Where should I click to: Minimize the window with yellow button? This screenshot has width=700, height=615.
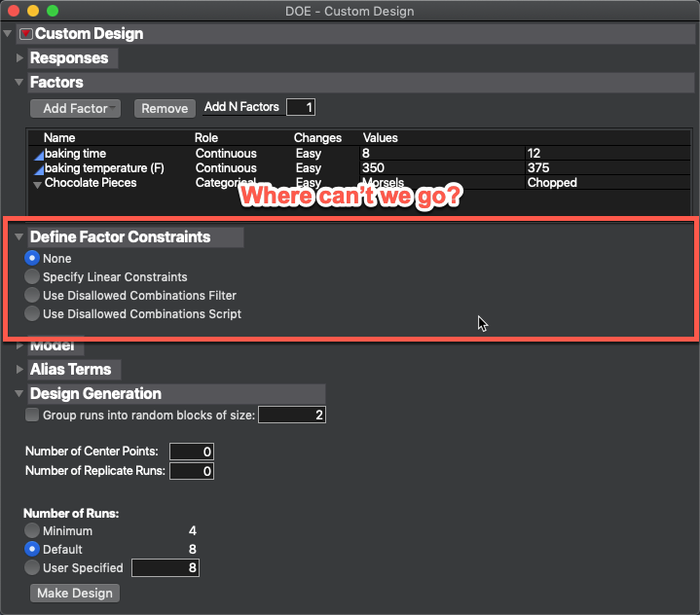(x=33, y=11)
